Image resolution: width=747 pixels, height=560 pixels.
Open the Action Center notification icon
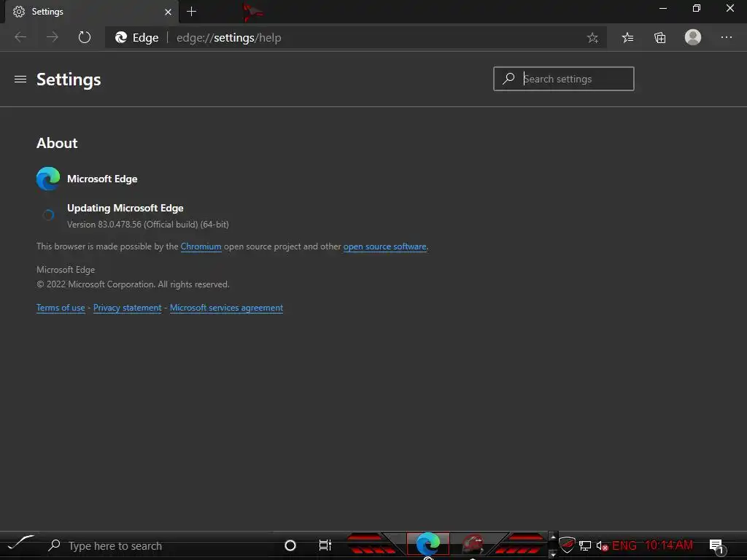(x=716, y=546)
